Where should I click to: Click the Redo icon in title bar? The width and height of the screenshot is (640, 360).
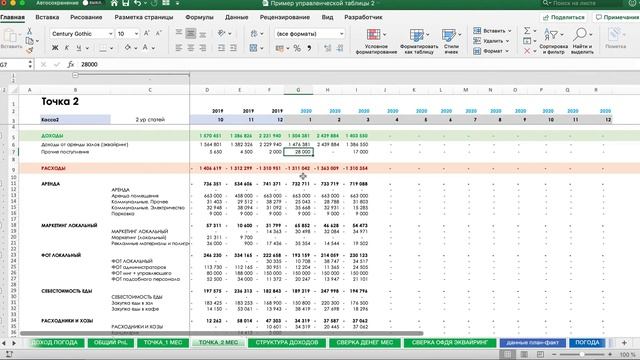[155, 3]
